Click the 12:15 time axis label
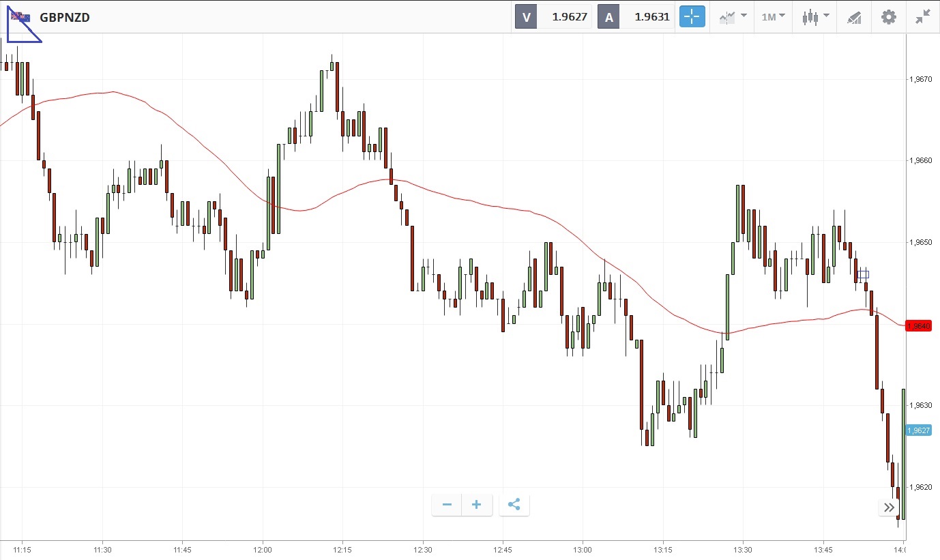940x560 pixels. 342,549
